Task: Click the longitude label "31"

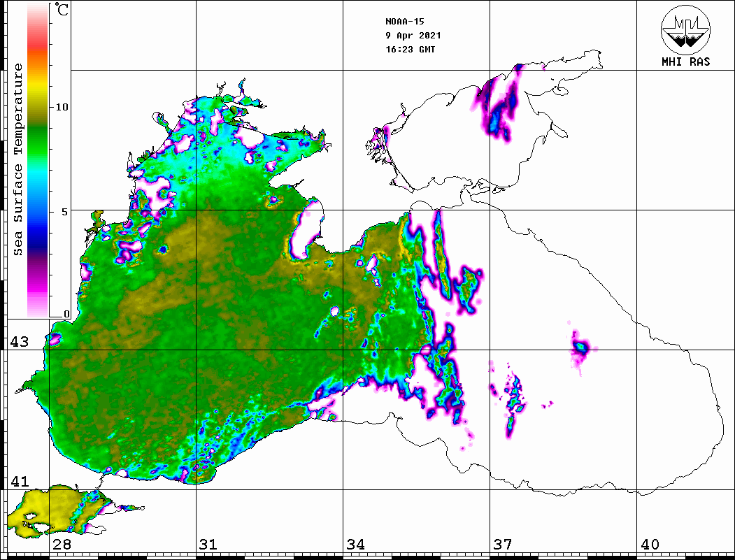Action: pyautogui.click(x=208, y=545)
